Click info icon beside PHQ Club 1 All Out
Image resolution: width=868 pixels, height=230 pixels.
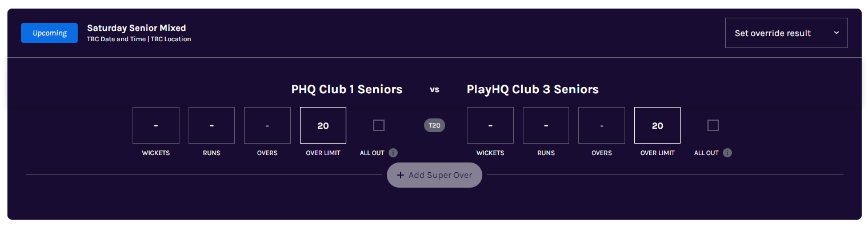393,153
